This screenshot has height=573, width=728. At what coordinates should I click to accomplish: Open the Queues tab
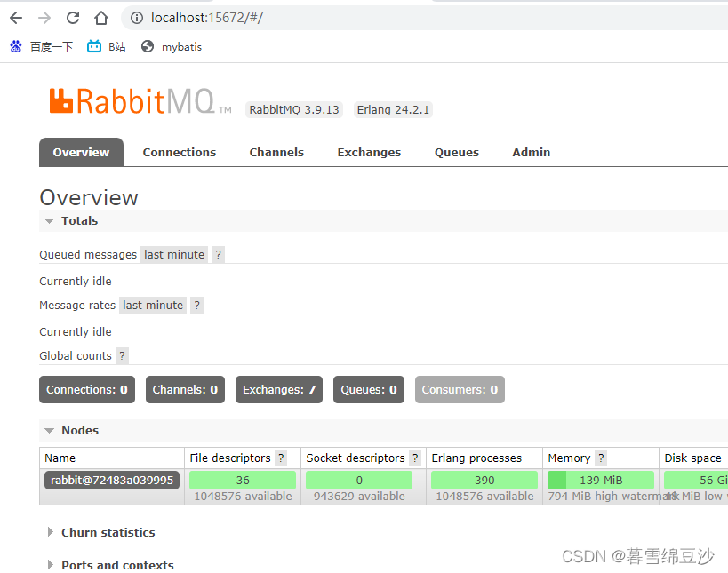click(x=456, y=152)
